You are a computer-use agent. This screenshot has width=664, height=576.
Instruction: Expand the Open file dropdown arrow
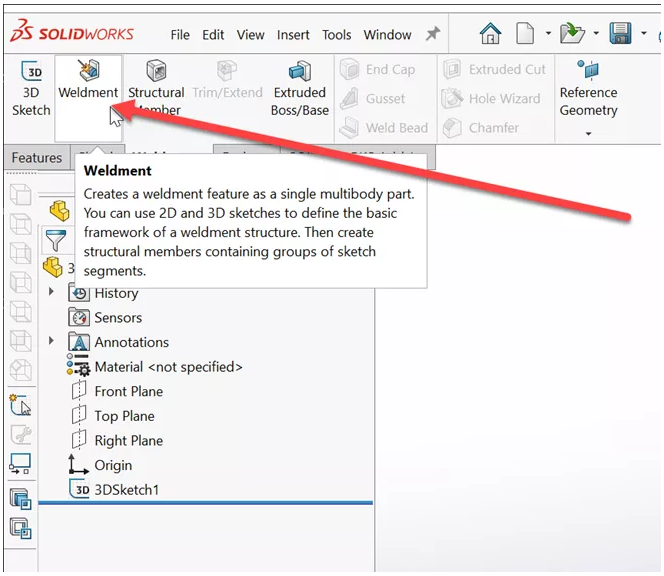596,33
